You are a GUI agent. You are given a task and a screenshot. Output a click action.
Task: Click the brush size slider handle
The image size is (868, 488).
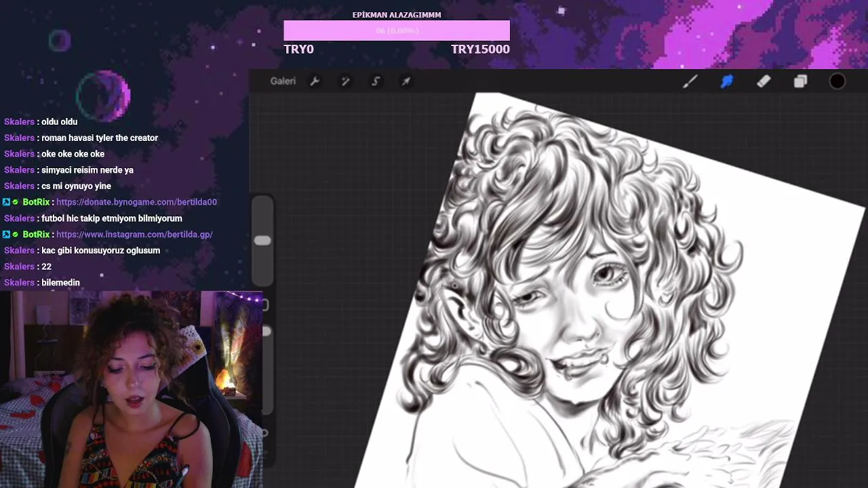(x=262, y=241)
